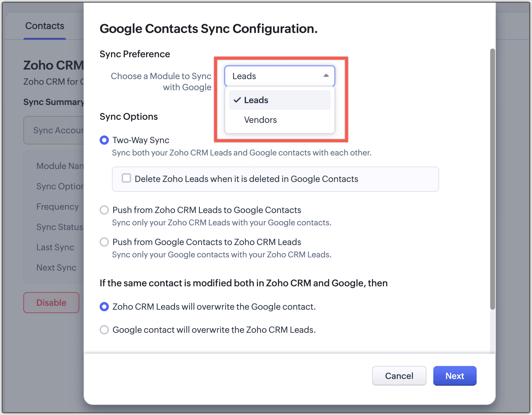Viewport: 532px width, 415px height.
Task: Click Delete Zoho Leads option label
Action: coord(246,179)
